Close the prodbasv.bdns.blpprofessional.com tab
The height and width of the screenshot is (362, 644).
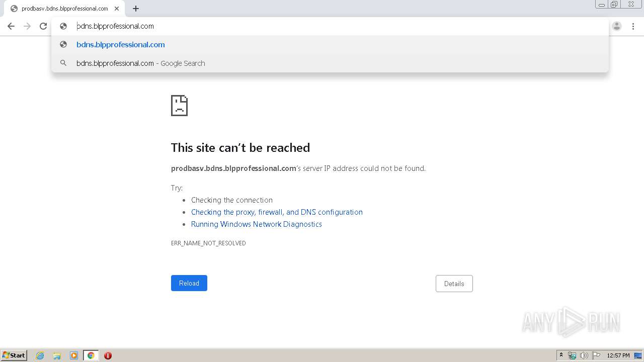pos(117,9)
